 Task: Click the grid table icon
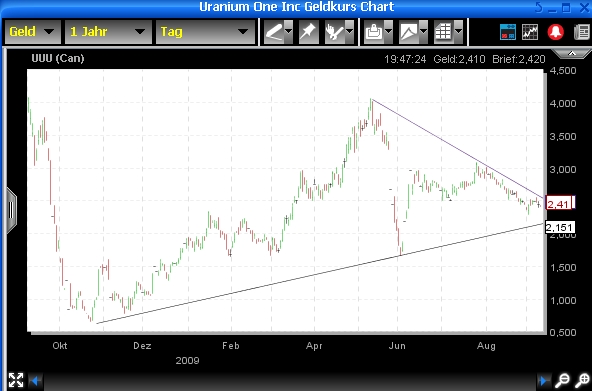coord(444,32)
